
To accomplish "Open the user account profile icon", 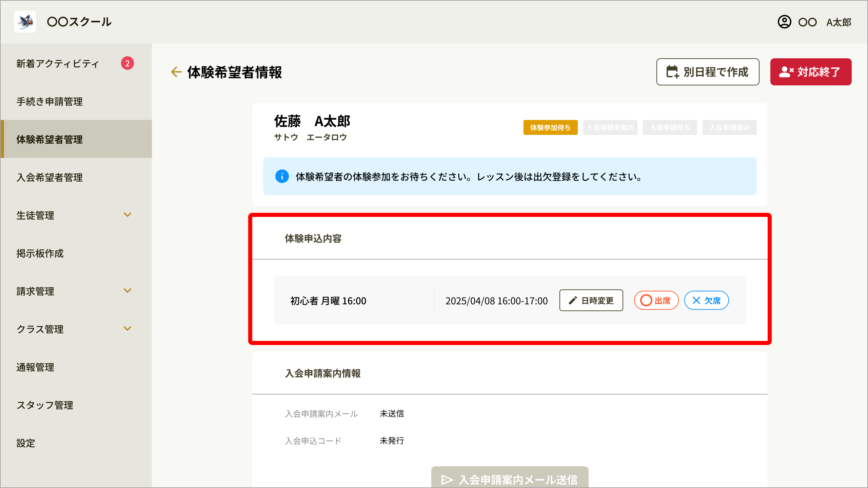I will [x=784, y=22].
